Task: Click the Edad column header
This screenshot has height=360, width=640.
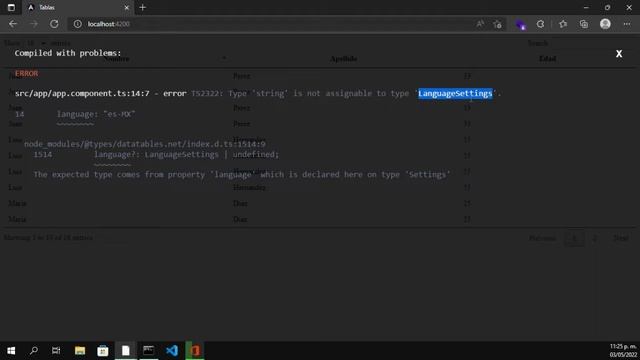Action: click(547, 59)
